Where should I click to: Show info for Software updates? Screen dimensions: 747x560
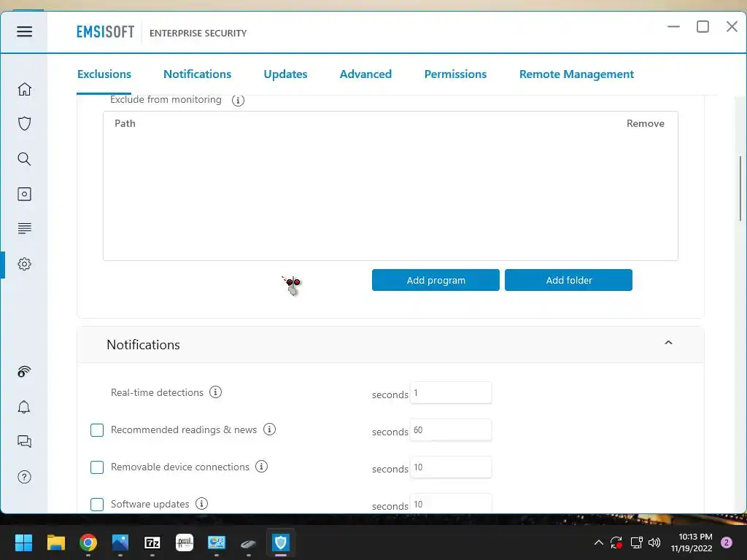(201, 503)
